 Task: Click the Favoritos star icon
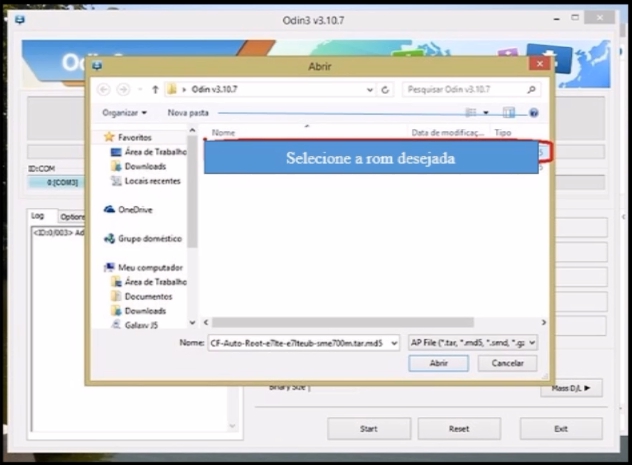pyautogui.click(x=109, y=137)
